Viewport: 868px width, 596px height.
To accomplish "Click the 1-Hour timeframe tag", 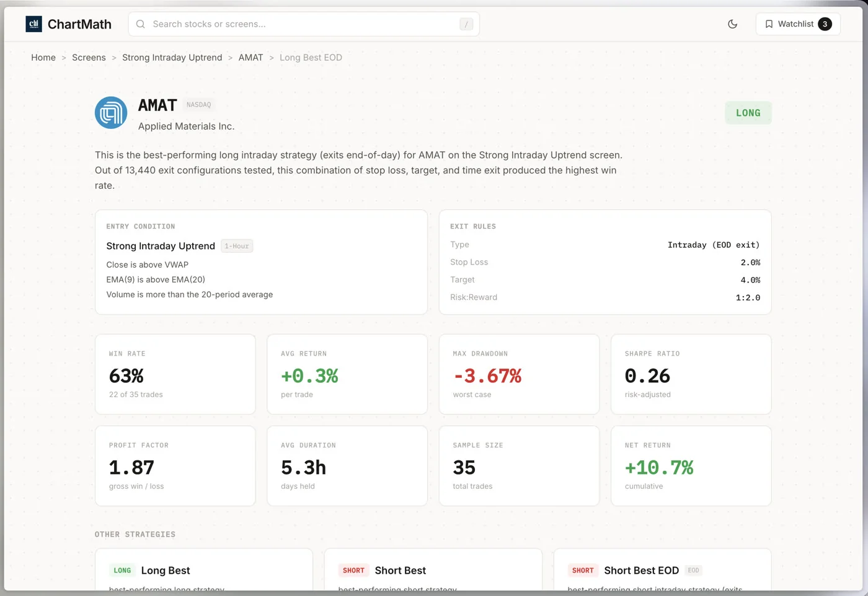I will (237, 246).
